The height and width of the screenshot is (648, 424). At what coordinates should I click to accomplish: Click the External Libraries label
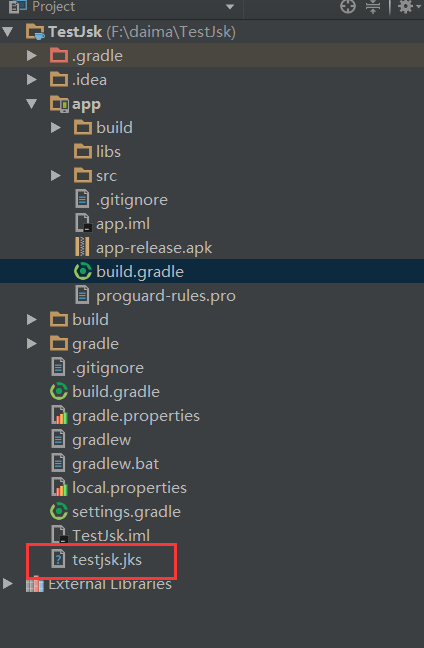pyautogui.click(x=110, y=584)
